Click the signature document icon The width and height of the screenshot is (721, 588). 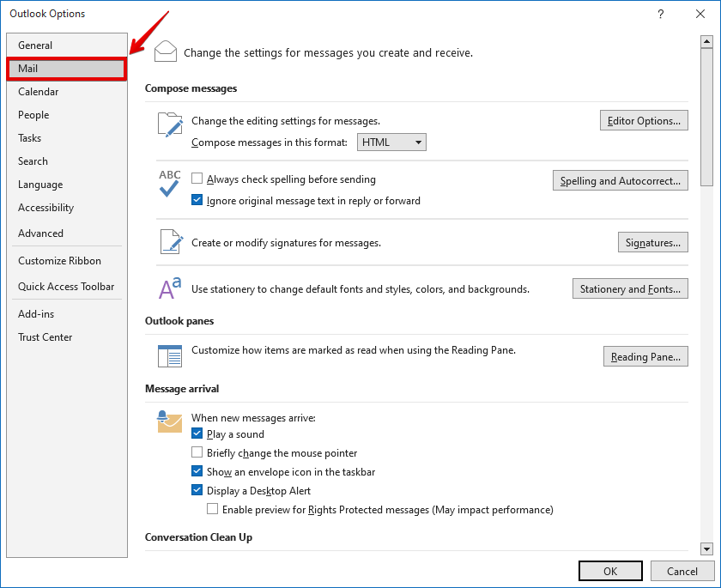(171, 242)
